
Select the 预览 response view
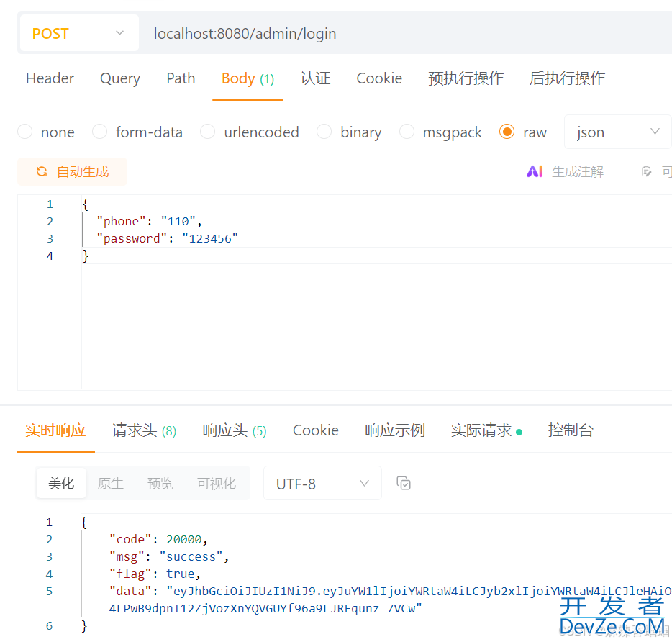[160, 484]
